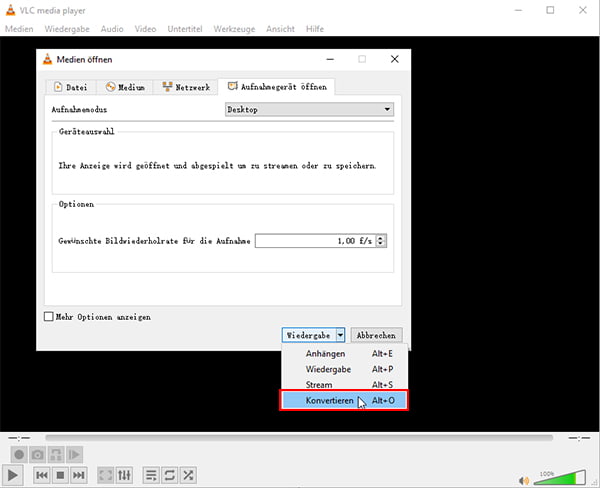Decrease frame rate with down stepper

coord(380,244)
